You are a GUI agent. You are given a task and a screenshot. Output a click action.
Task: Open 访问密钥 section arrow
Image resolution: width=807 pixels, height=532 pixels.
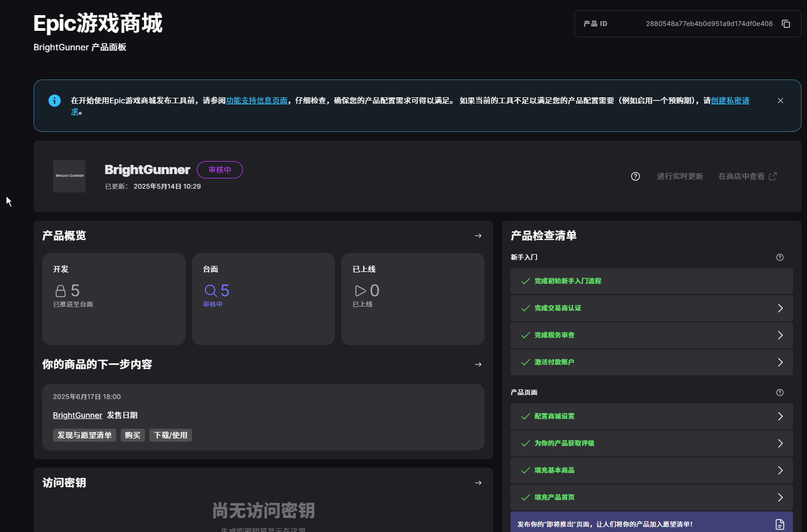point(478,483)
